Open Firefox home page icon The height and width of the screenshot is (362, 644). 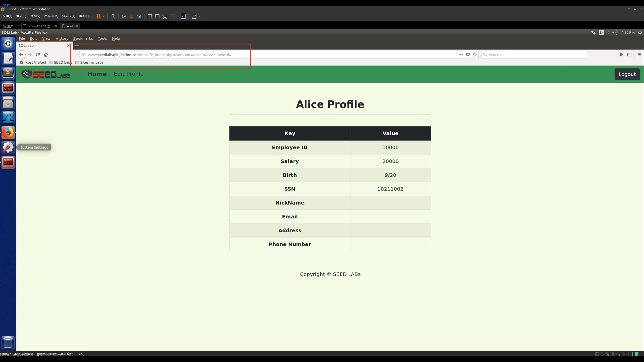(46, 55)
